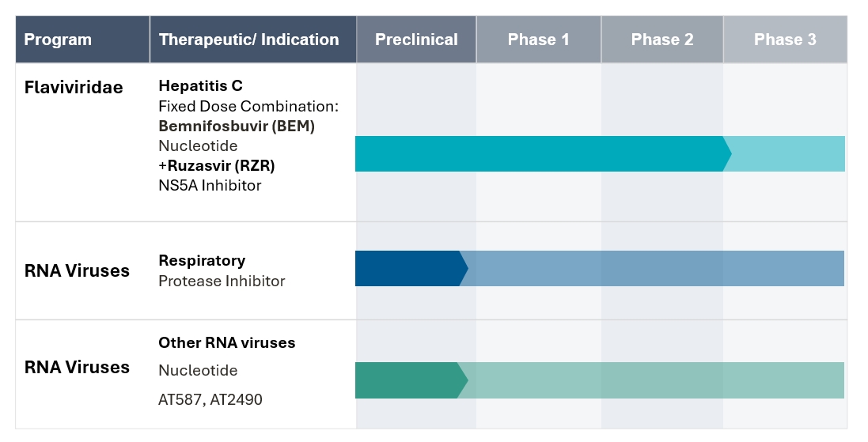Click RNA Viruses label in the Respiratory row
This screenshot has width=868, height=442.
[x=77, y=270]
